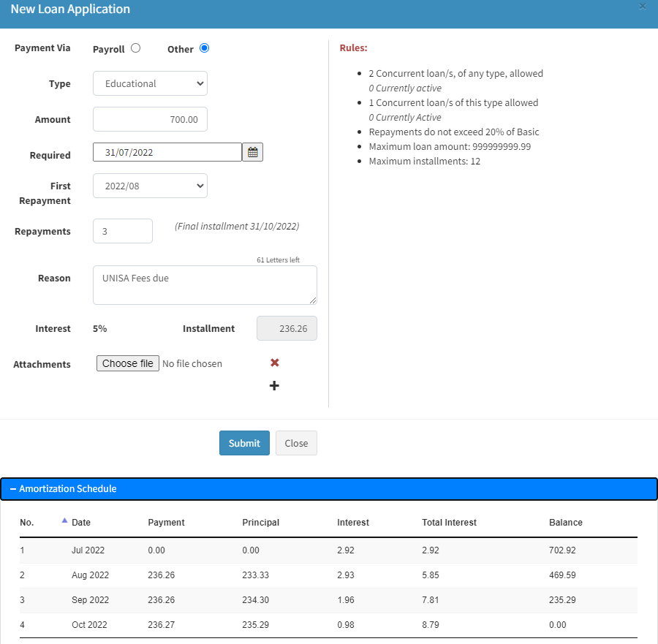Submit the loan application
Viewport: 658px width, 644px height.
pos(244,443)
